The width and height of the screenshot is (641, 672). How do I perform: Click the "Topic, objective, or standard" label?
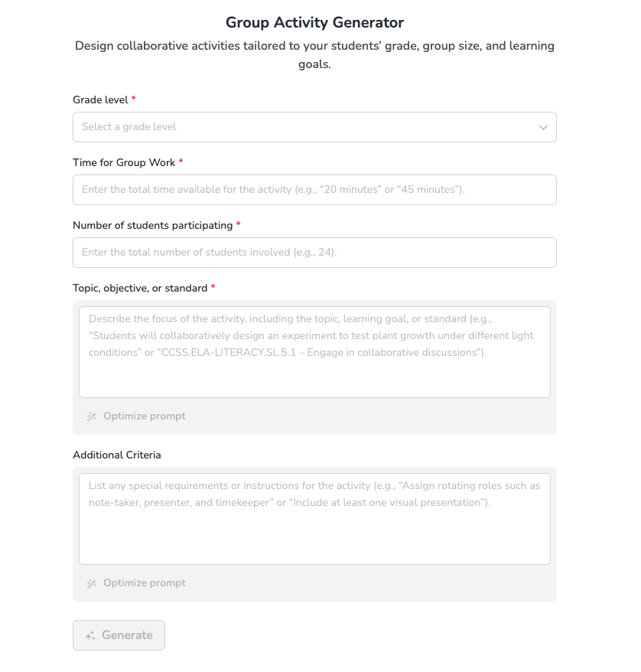click(x=140, y=288)
